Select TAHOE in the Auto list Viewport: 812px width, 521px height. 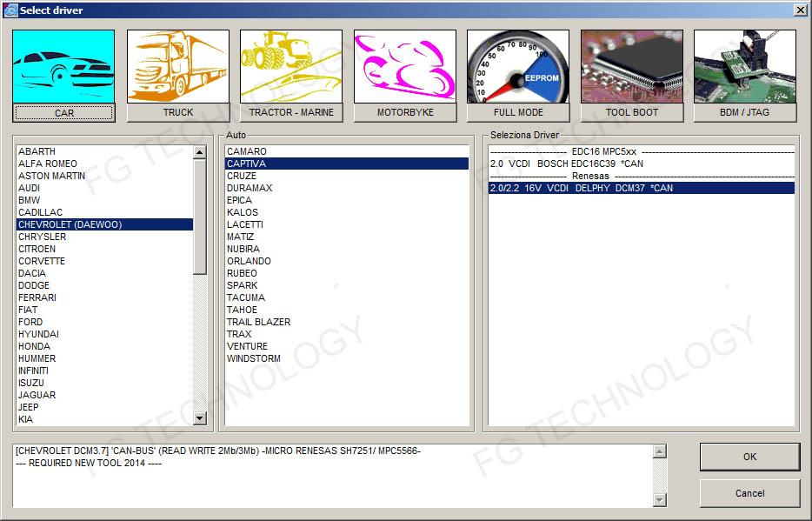(x=347, y=310)
